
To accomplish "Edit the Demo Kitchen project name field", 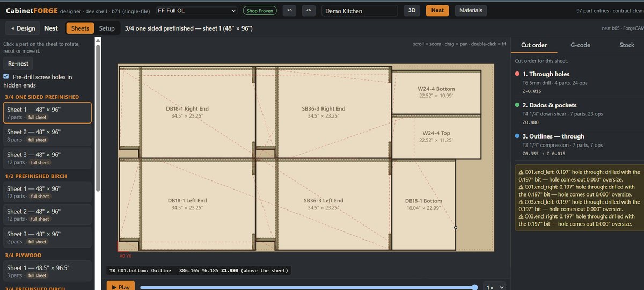I will pos(360,11).
